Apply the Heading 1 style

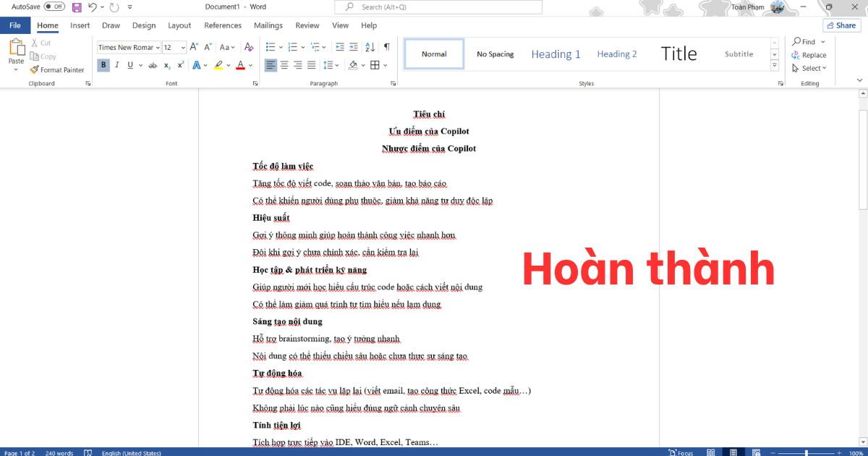coord(556,54)
